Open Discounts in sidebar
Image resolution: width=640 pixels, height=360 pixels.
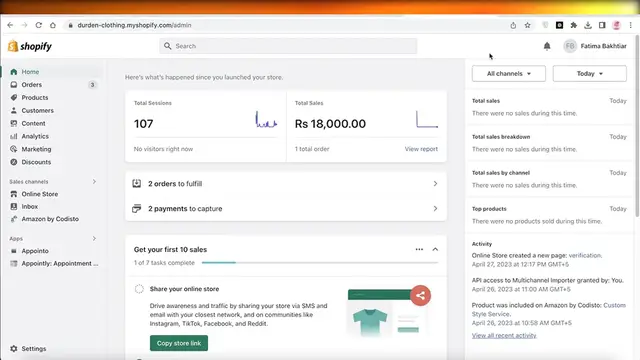pos(36,162)
